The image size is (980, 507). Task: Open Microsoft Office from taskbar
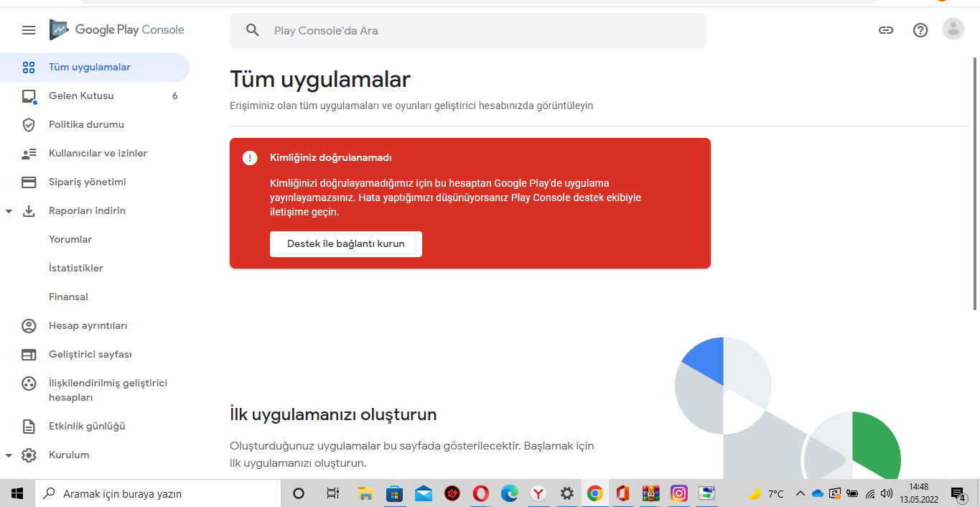(x=622, y=494)
